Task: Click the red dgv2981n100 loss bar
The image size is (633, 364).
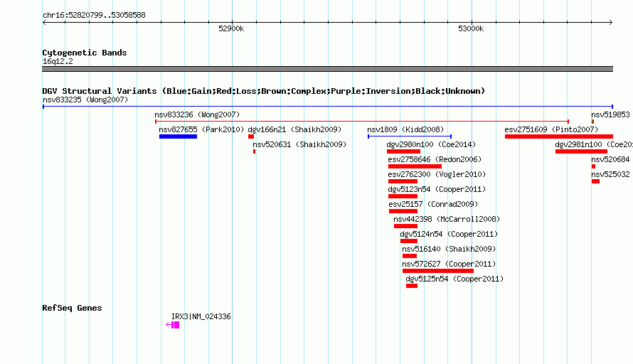Action: 581,151
